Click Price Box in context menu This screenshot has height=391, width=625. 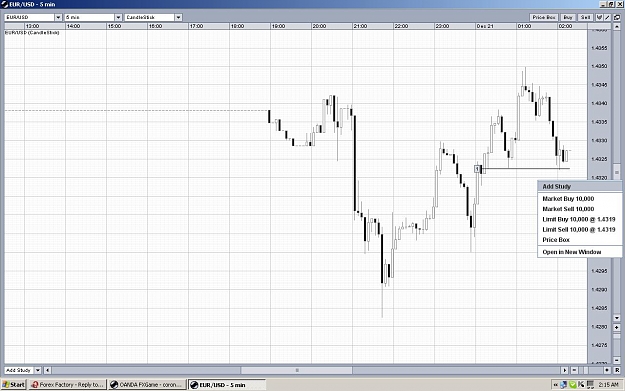556,240
